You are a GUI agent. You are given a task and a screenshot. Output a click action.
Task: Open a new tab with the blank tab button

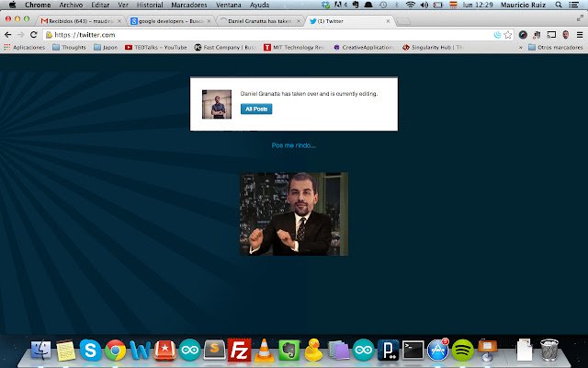[403, 21]
